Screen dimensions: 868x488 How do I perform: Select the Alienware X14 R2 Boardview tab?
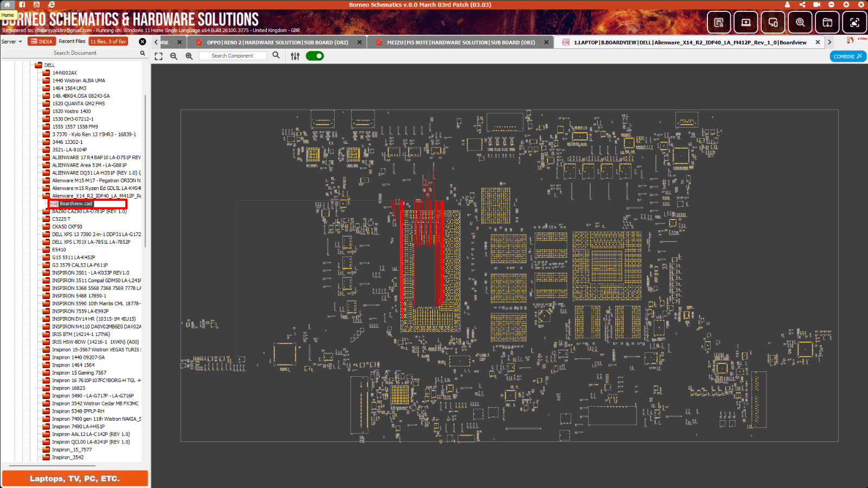(x=690, y=42)
